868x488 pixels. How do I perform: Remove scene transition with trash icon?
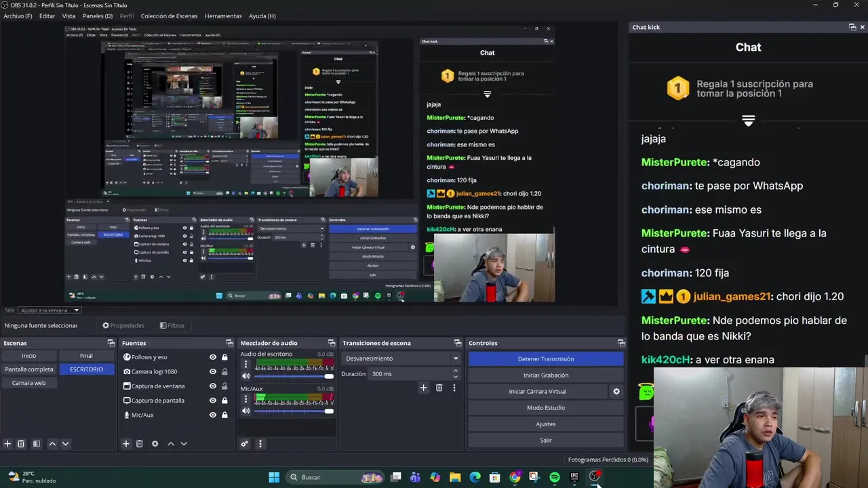click(439, 388)
